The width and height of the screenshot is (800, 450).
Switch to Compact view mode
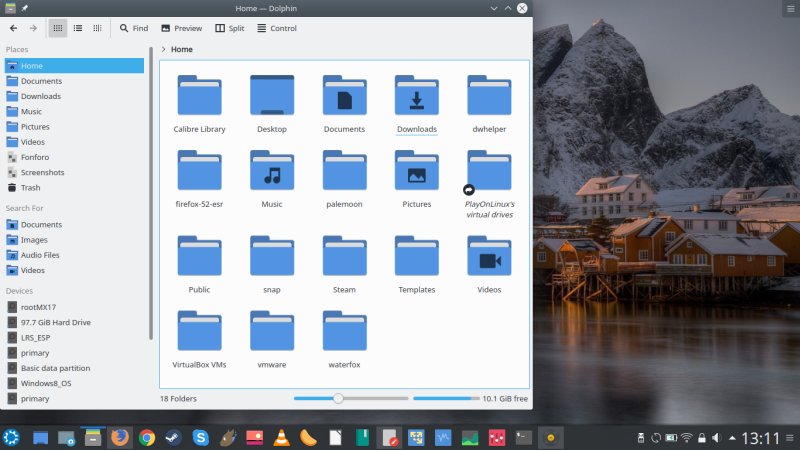pos(77,28)
